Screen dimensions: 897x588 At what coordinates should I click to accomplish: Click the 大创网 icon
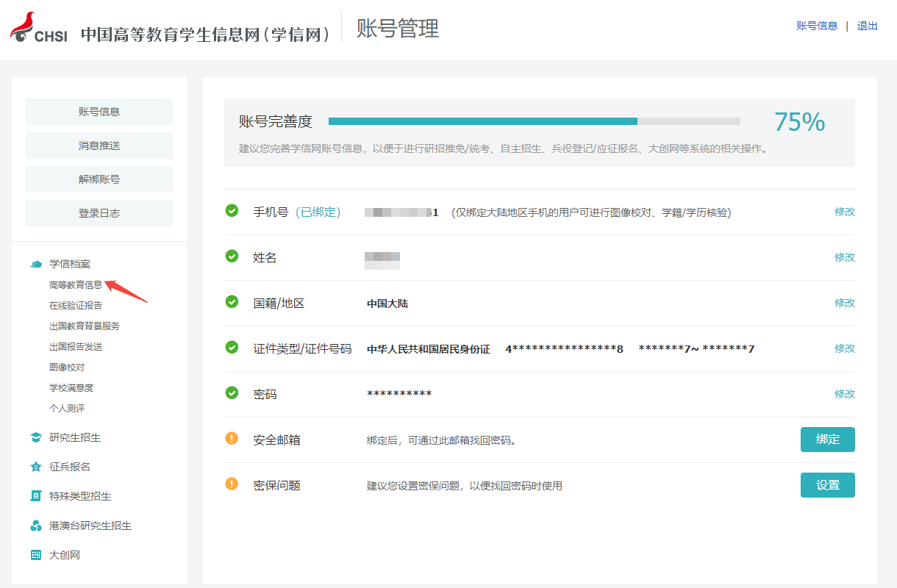(x=36, y=555)
